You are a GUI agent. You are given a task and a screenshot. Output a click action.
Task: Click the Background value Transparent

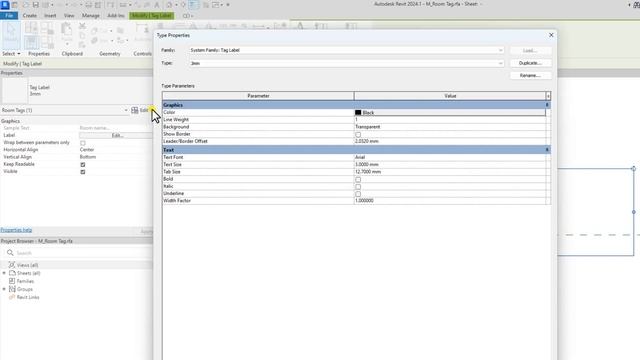(450, 127)
